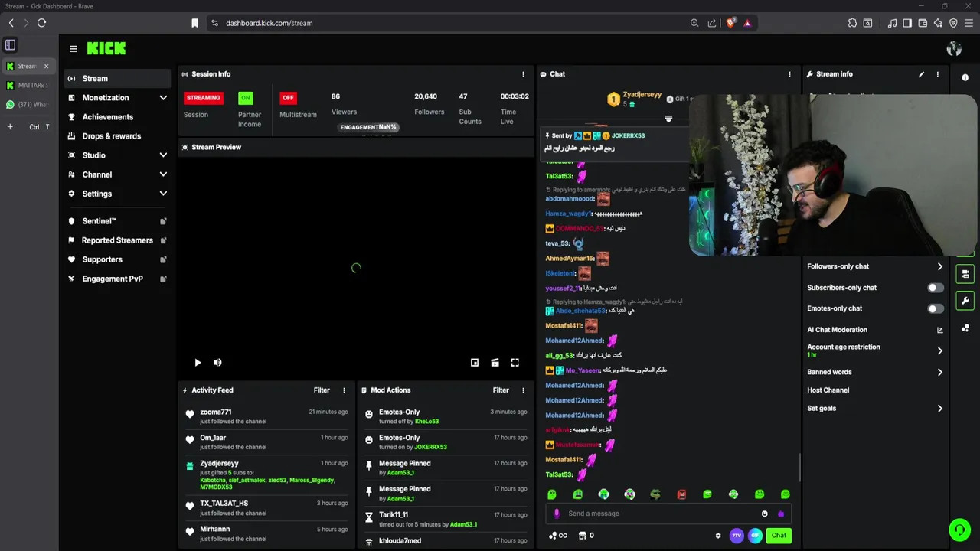Click the purple gift icon in chat input
980x551 pixels.
pyautogui.click(x=781, y=514)
